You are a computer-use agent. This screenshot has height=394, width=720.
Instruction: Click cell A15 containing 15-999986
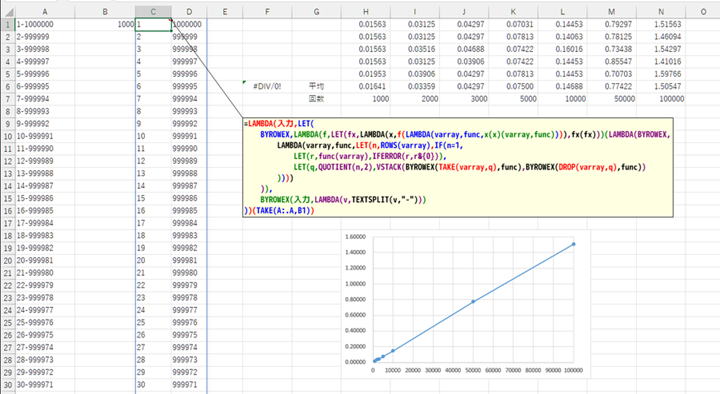click(x=45, y=198)
